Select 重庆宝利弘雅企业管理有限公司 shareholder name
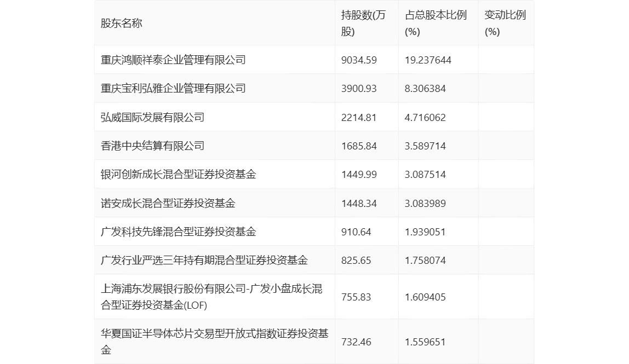The height and width of the screenshot is (364, 629). (173, 89)
